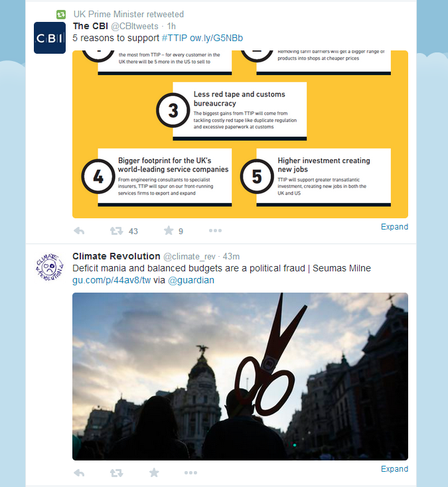The image size is (448, 487).
Task: Open Climate Revolution profile avatar
Action: pos(50,267)
